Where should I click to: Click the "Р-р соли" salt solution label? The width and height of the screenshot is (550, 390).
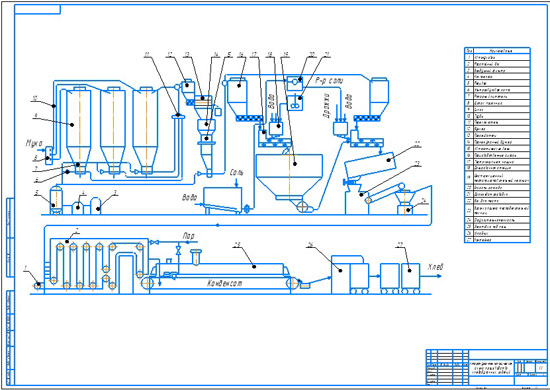pos(329,81)
